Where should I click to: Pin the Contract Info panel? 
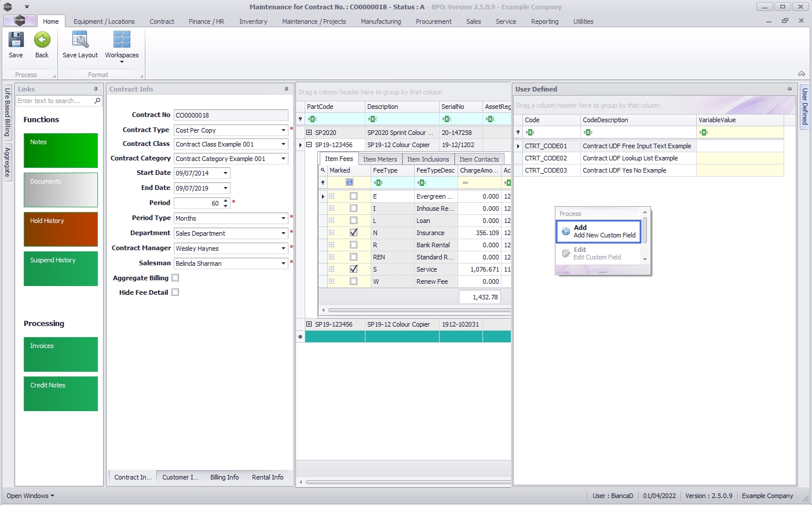(x=286, y=89)
